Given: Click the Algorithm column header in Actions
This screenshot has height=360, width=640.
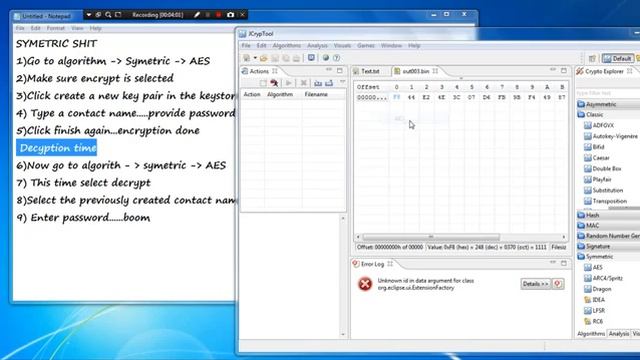Looking at the screenshot, I should pyautogui.click(x=280, y=94).
